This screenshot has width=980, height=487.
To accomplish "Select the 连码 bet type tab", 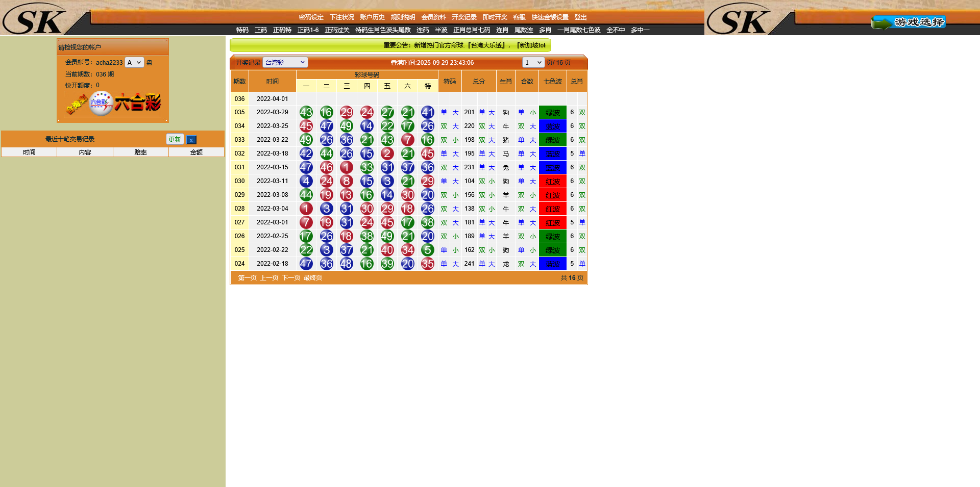I will (x=423, y=30).
